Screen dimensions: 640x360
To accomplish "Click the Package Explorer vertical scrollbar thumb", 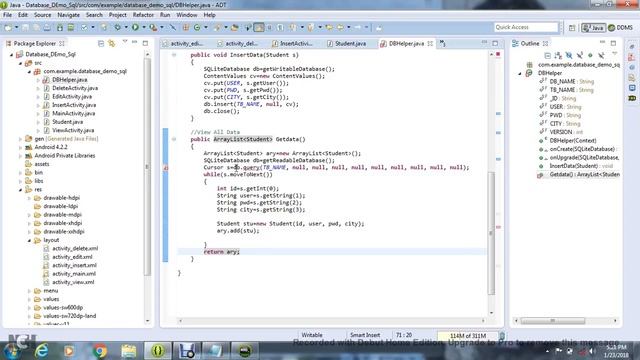I will point(147,167).
